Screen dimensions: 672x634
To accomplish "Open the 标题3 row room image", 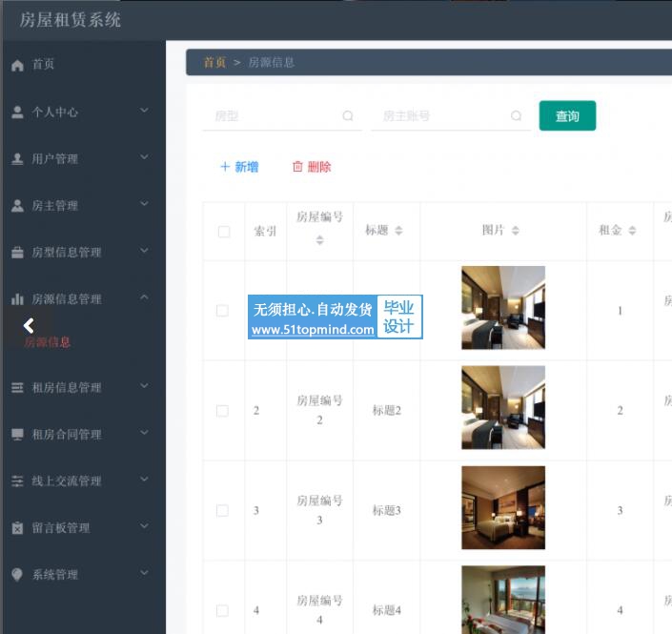I will pyautogui.click(x=503, y=507).
